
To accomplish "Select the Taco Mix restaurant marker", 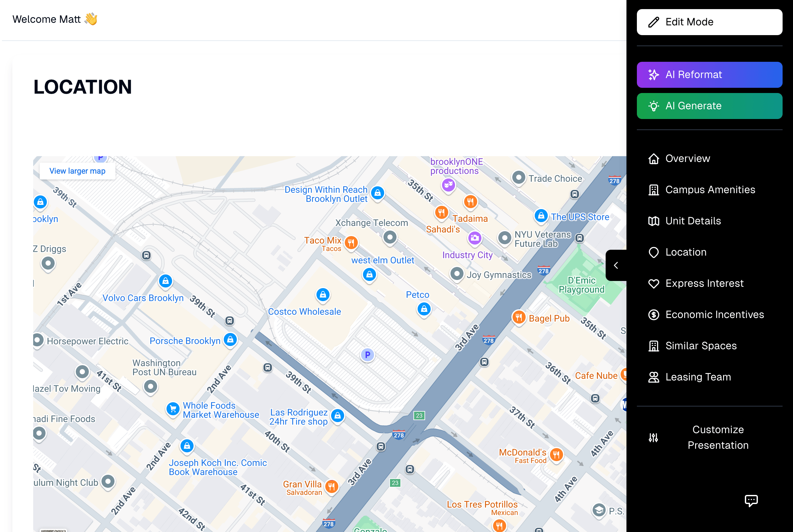I will [x=351, y=243].
